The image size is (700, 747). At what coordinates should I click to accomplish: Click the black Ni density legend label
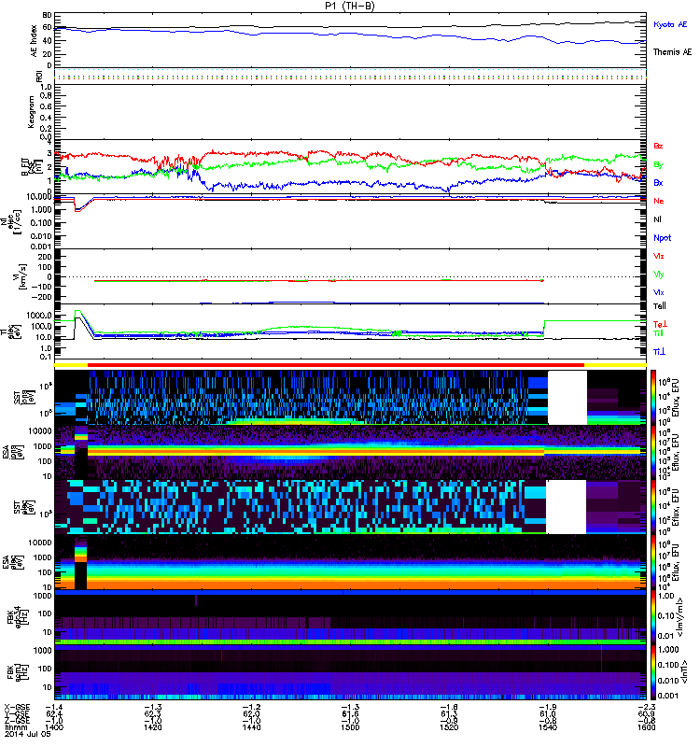657,219
